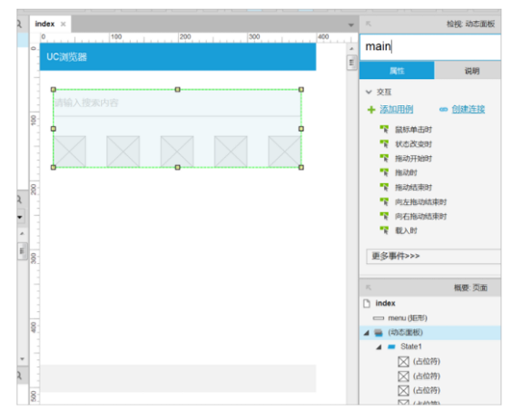This screenshot has height=420, width=513.
Task: Collapse the 交互 section chevron
Action: [369, 92]
